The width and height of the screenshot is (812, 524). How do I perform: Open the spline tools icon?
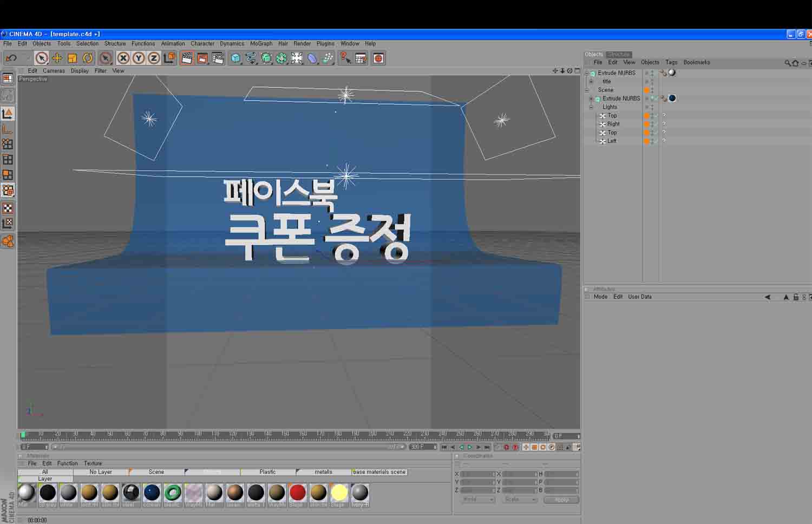251,58
